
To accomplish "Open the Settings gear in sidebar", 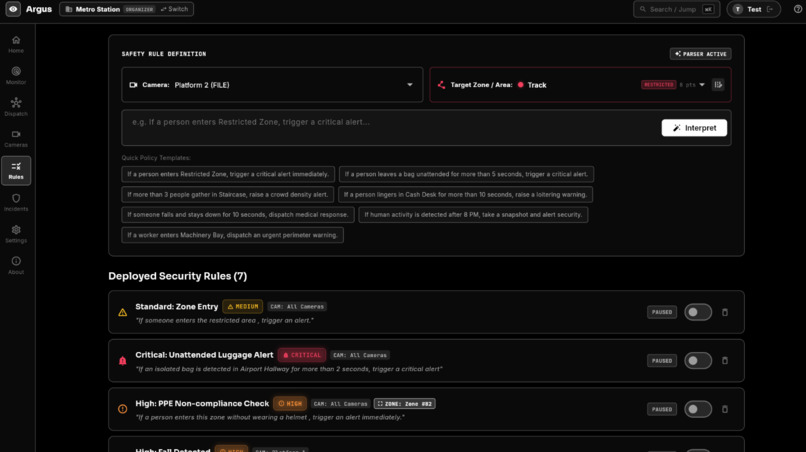I will click(x=16, y=230).
